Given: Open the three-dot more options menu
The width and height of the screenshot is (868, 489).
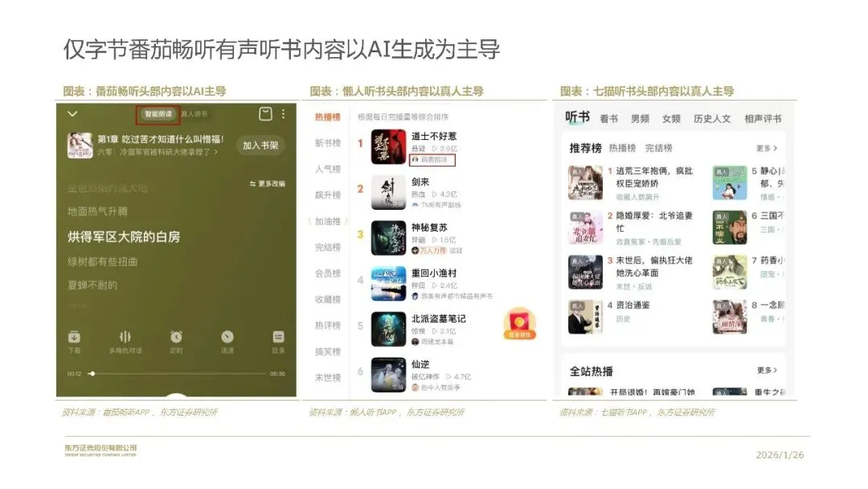Looking at the screenshot, I should click(284, 113).
